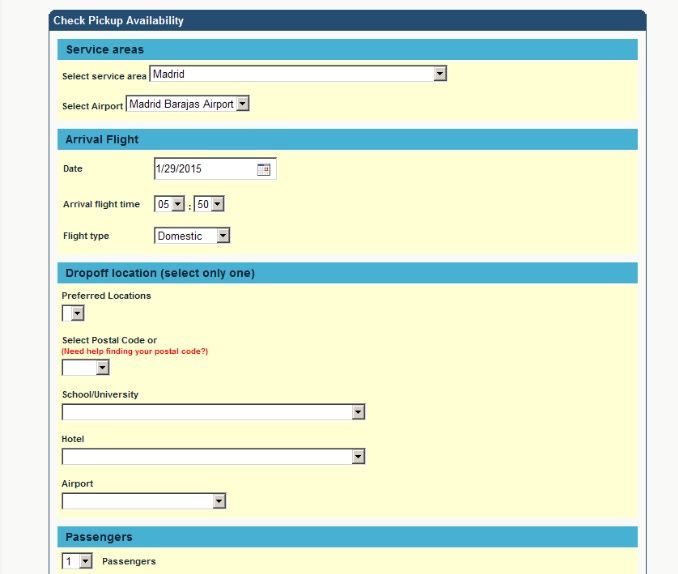Open the Select service area dropdown showing Madrid

[298, 74]
